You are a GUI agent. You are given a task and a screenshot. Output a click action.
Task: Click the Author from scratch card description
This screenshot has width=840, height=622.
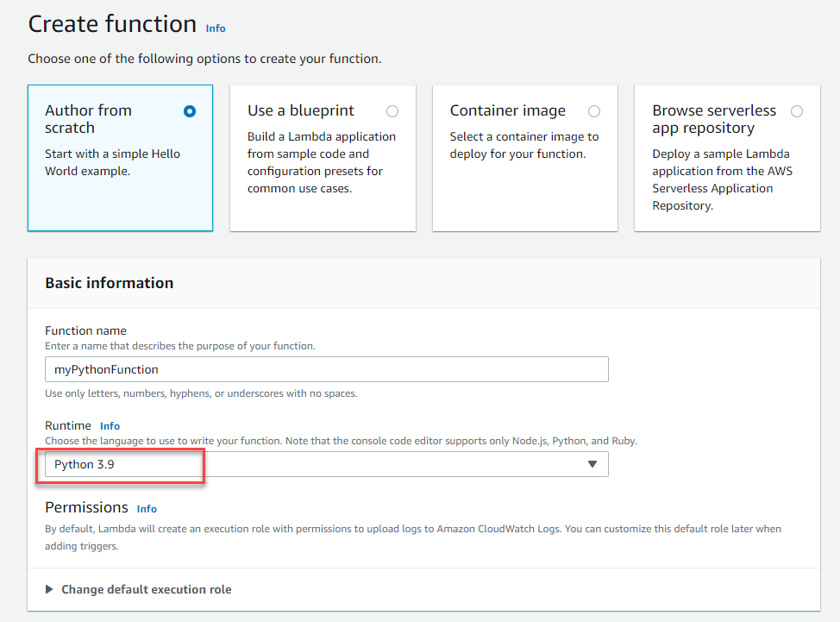[112, 162]
